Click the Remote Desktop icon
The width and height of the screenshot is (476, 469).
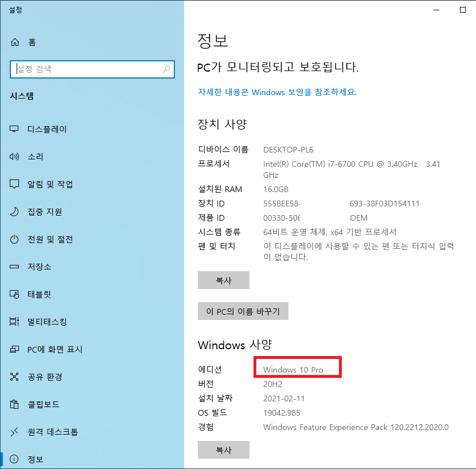click(14, 432)
